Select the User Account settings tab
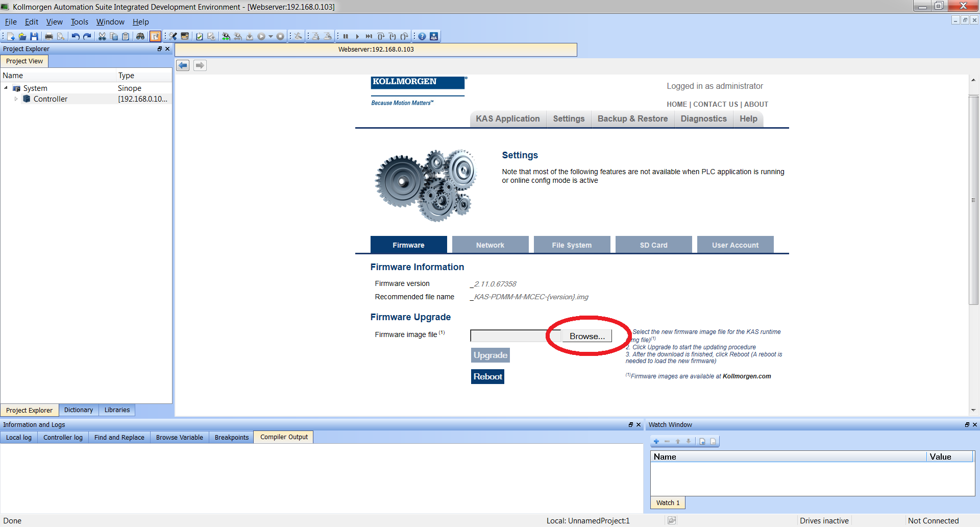The height and width of the screenshot is (527, 980). point(735,245)
